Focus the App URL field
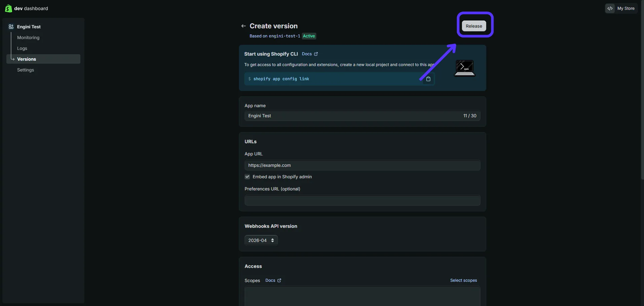The height and width of the screenshot is (306, 644). point(362,165)
